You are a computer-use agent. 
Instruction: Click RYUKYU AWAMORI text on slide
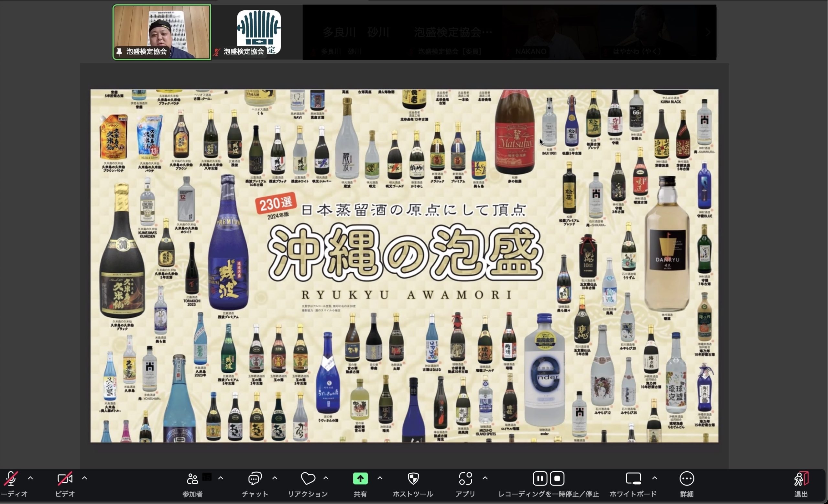coord(406,295)
